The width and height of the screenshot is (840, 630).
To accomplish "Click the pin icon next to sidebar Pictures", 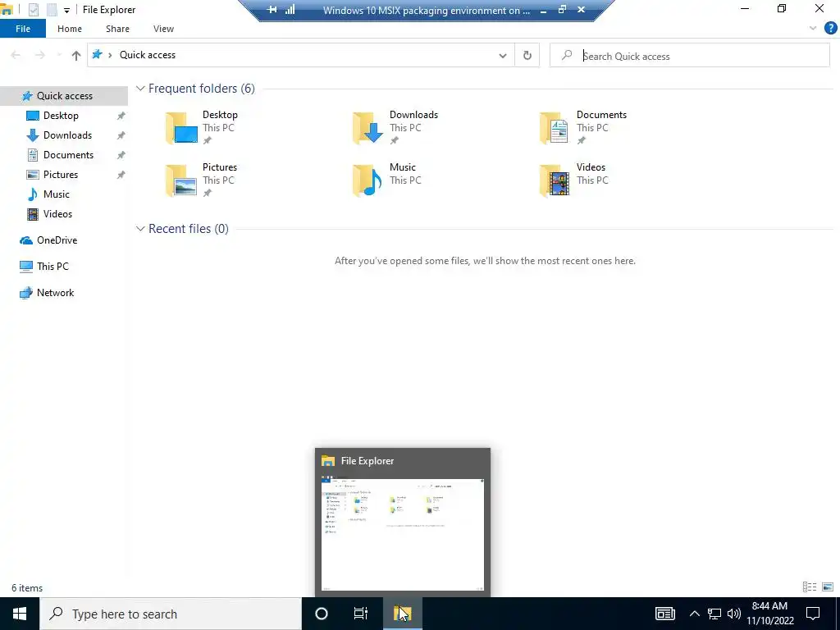I will 121,175.
